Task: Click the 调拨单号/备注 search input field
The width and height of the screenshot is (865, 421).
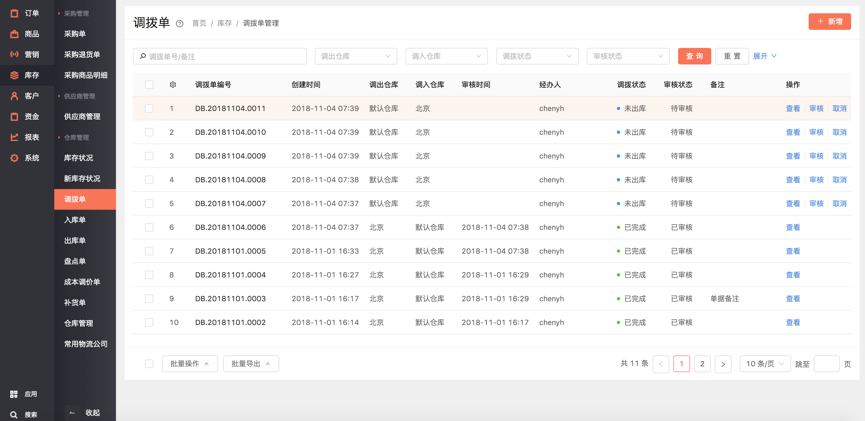Action: pyautogui.click(x=220, y=56)
